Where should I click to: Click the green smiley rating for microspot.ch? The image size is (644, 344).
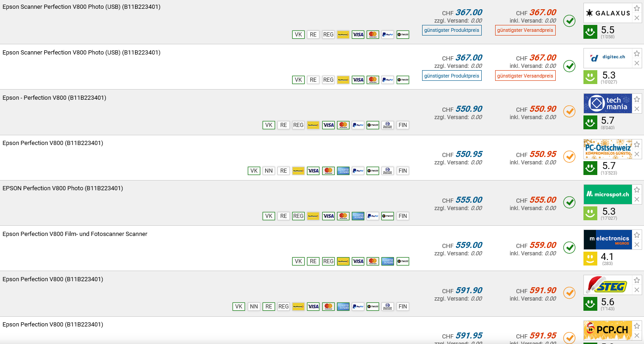click(x=590, y=213)
